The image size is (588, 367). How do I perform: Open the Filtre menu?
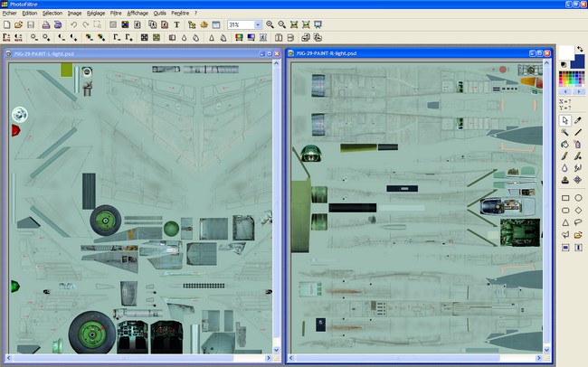[116, 14]
